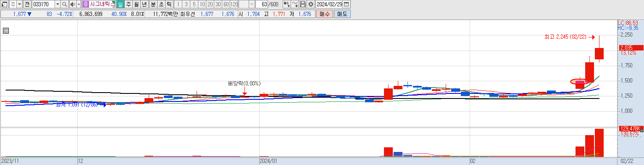The image size is (644, 165).
Task: Click the save chart floppy disk icon
Action: pyautogui.click(x=303, y=4)
